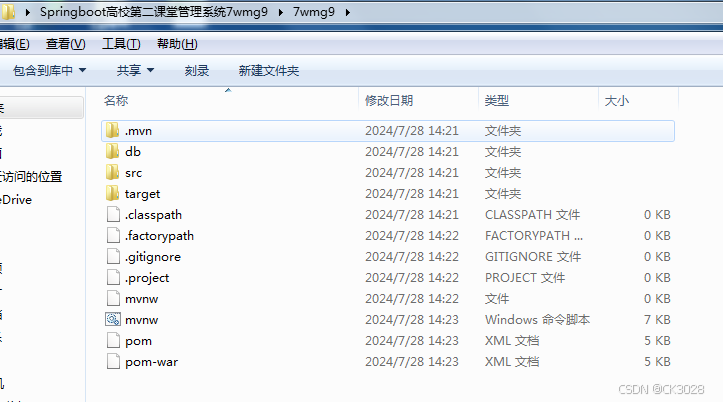The width and height of the screenshot is (723, 402).
Task: Select the .factorypath file name
Action: tap(159, 236)
